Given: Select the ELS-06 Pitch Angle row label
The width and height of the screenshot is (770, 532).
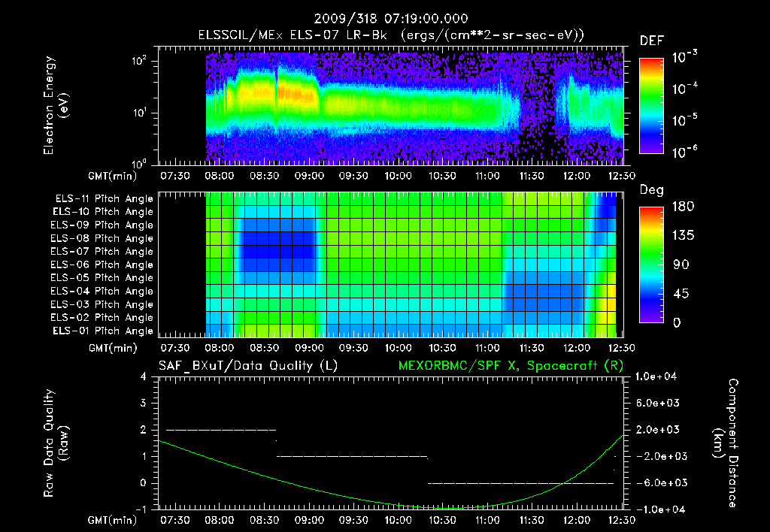Looking at the screenshot, I should (102, 264).
